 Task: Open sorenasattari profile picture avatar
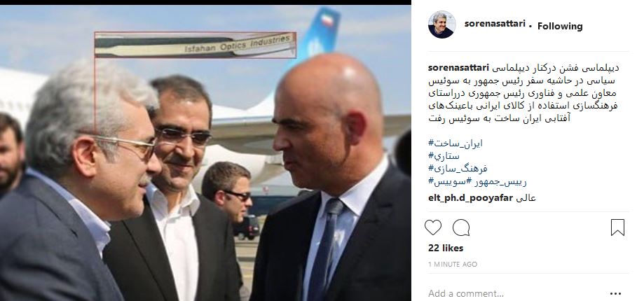click(442, 24)
